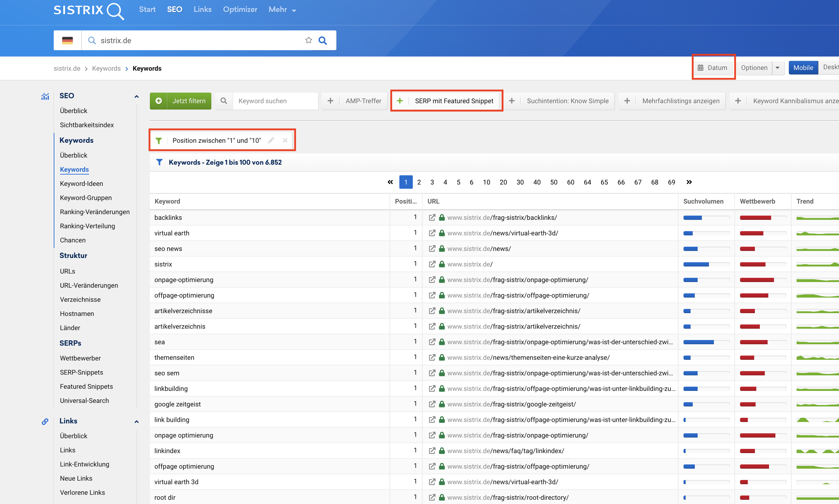
Task: Click the Wettbewerb bar for sistrix
Action: [763, 264]
